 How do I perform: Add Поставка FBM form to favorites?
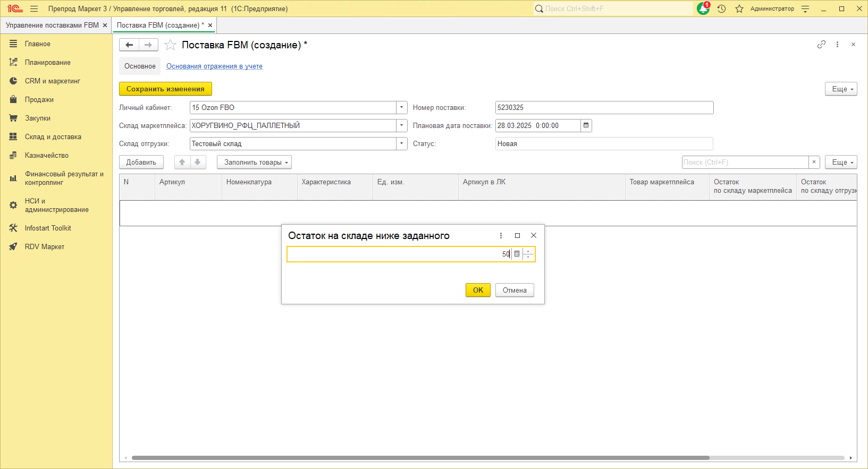170,45
